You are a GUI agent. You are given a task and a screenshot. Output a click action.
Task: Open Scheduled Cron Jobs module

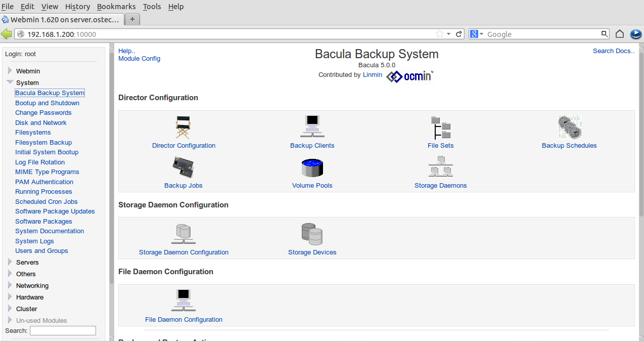click(x=47, y=201)
